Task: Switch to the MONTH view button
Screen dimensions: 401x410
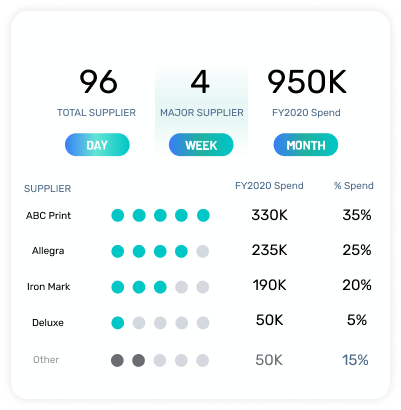Action: pyautogui.click(x=306, y=145)
